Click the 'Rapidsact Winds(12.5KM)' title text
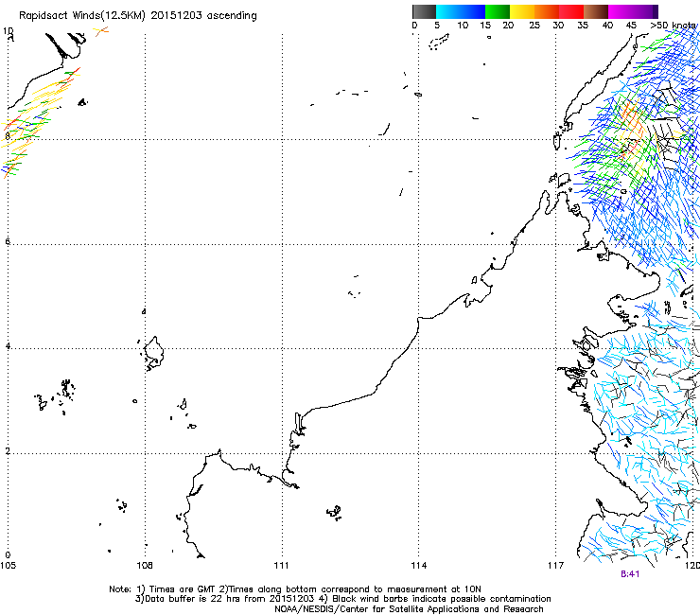The width and height of the screenshot is (700, 615). point(82,16)
